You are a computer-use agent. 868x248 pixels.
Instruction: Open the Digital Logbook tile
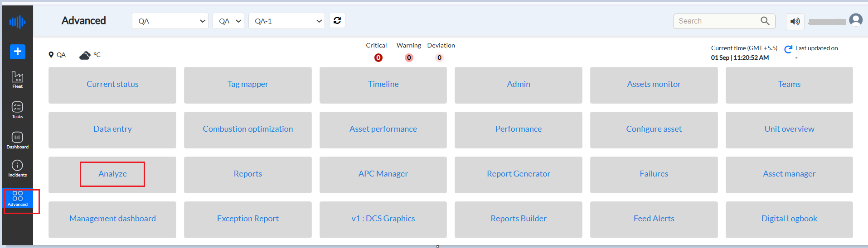[789, 219]
